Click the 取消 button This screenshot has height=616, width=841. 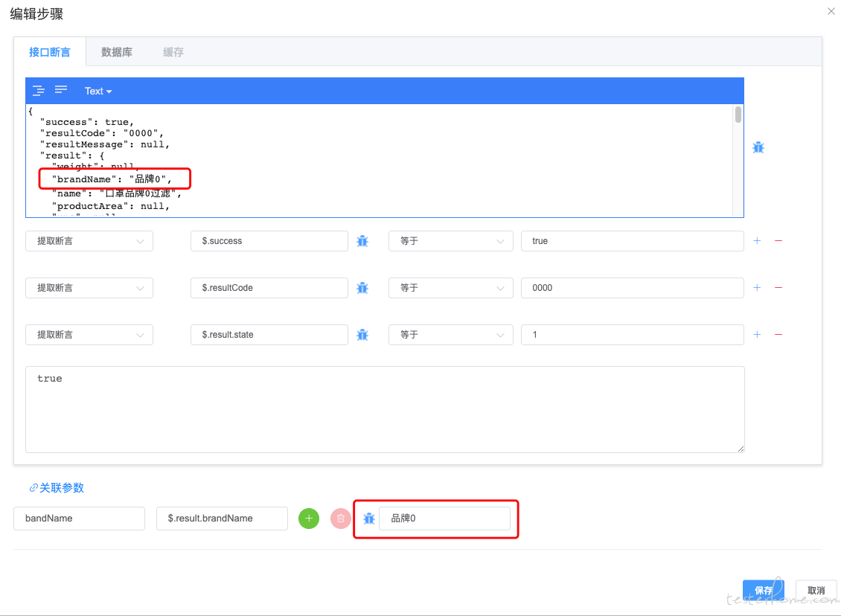click(x=816, y=590)
